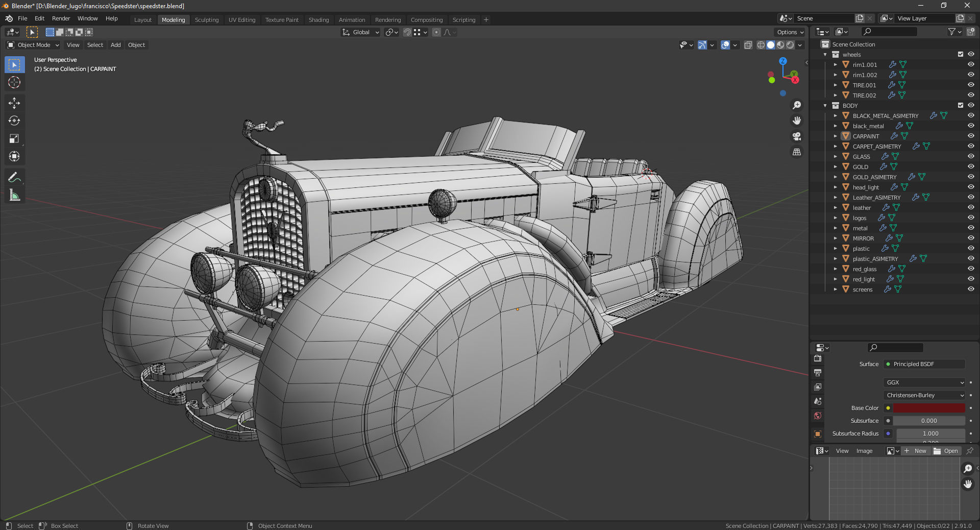This screenshot has width=980, height=530.
Task: Switch to wireframe viewport shading
Action: 761,45
